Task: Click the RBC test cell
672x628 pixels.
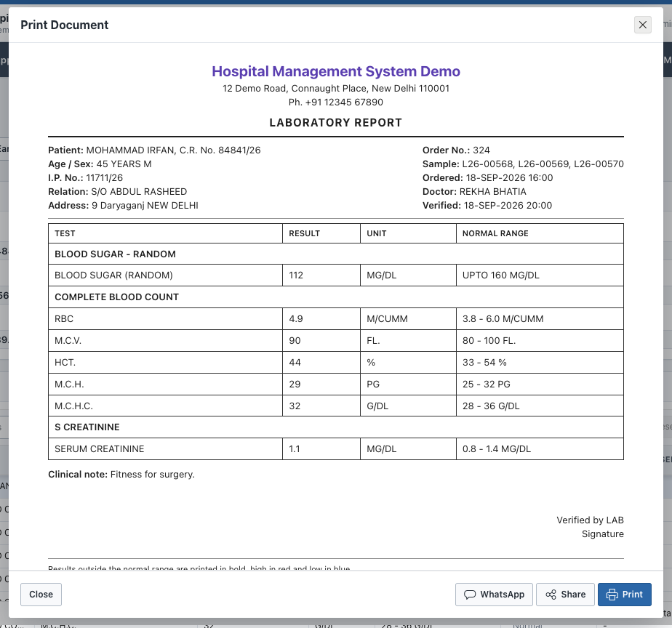Action: [x=165, y=318]
